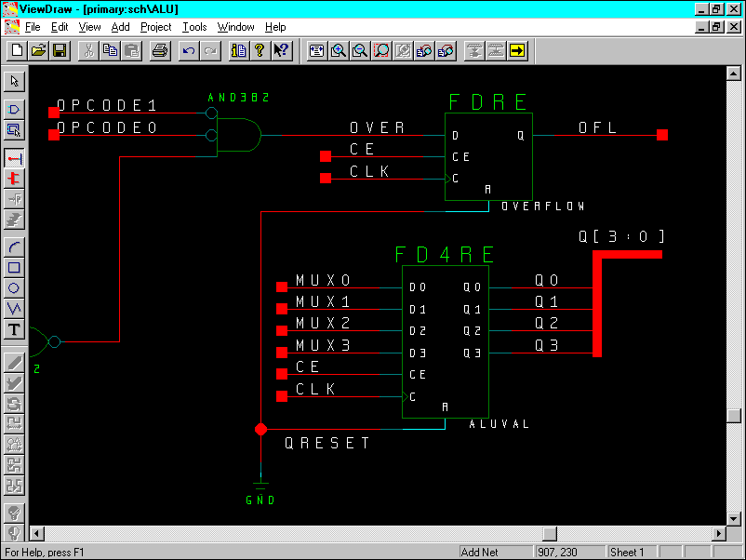Open the File menu
This screenshot has width=746, height=560.
click(x=33, y=27)
